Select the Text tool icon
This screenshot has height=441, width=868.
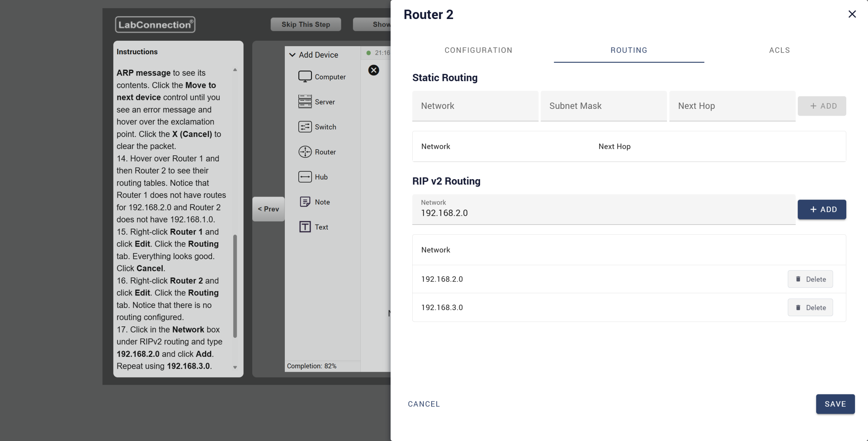click(305, 227)
